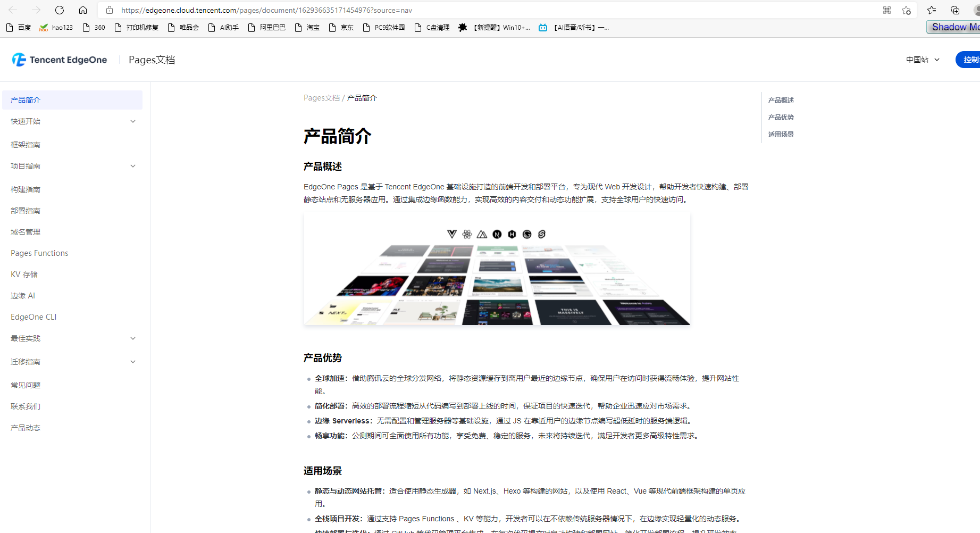980x533 pixels.
Task: Open the C盘清理 bookmark
Action: (432, 28)
